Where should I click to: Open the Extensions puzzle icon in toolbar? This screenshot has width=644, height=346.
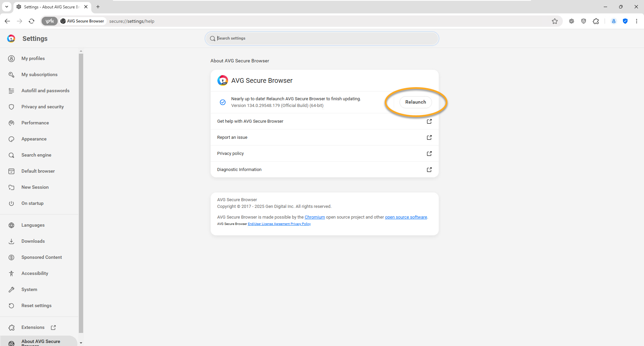[x=596, y=21]
